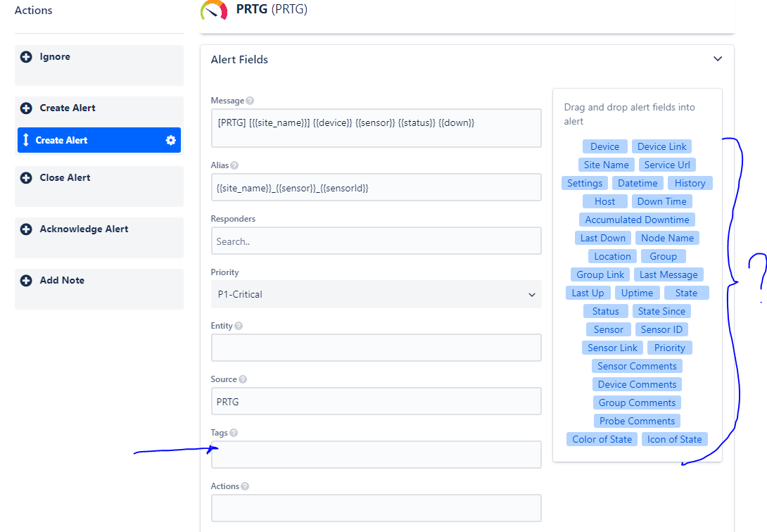The height and width of the screenshot is (532, 767).
Task: Click the Responders search box
Action: pyautogui.click(x=376, y=241)
